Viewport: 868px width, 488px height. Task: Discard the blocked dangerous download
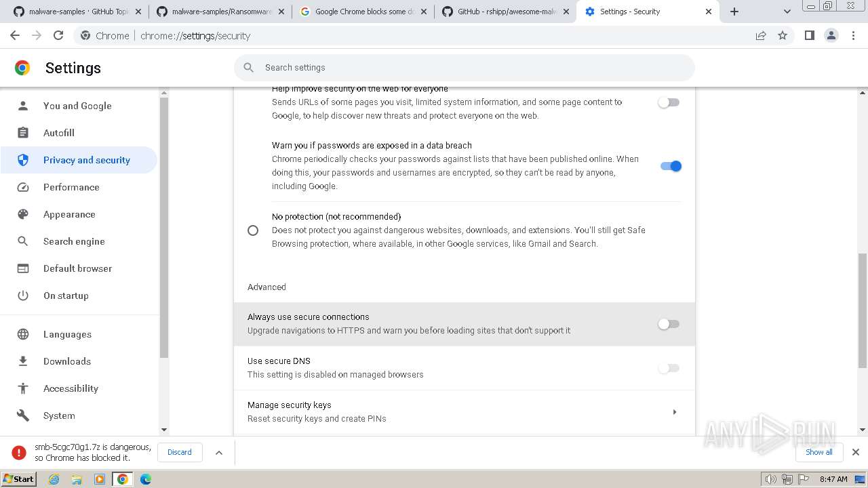coord(180,452)
